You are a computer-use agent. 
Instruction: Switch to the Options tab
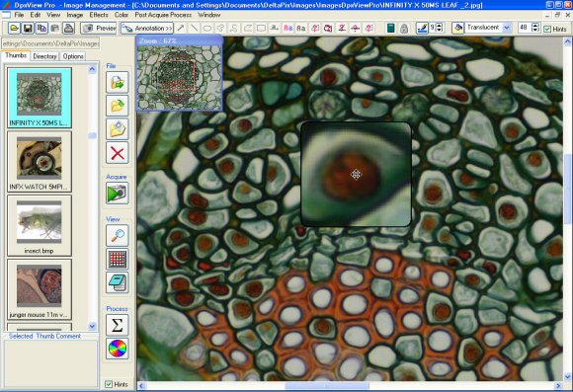point(73,56)
